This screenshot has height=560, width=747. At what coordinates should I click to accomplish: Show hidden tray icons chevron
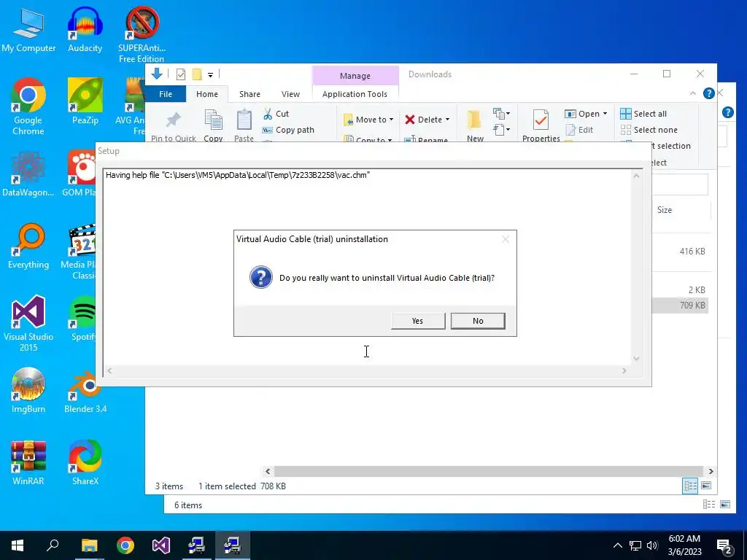pos(617,545)
